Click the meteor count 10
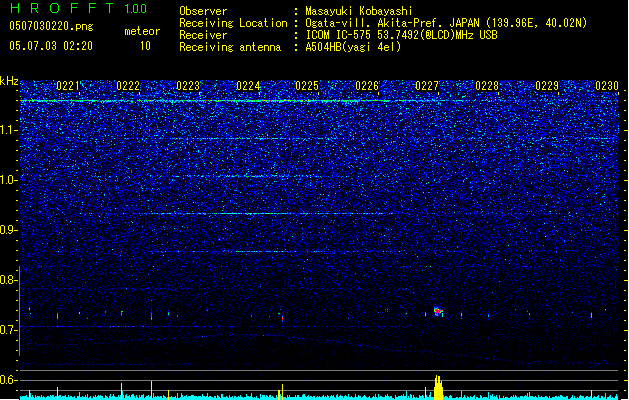This screenshot has width=629, height=400. [145, 46]
